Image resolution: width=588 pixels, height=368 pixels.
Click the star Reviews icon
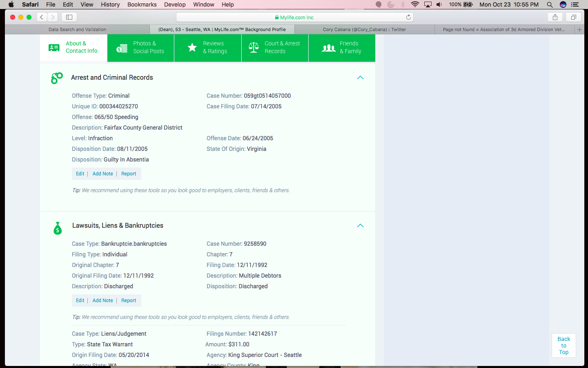point(192,47)
